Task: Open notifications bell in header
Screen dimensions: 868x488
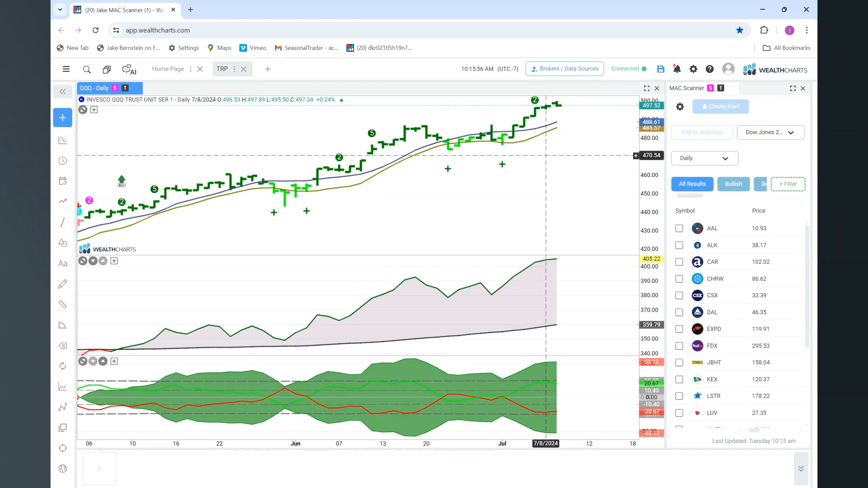Action: (x=677, y=69)
